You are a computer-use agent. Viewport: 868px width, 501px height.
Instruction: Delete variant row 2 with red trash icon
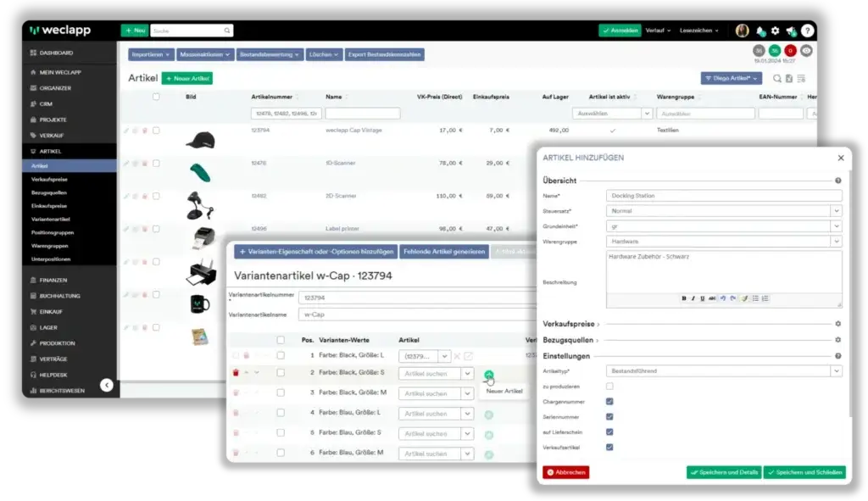[236, 373]
